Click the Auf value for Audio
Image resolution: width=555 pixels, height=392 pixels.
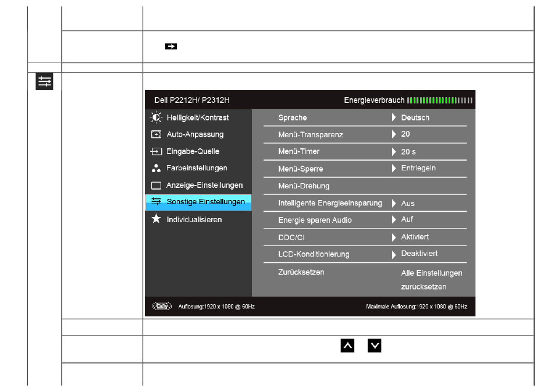pos(407,219)
